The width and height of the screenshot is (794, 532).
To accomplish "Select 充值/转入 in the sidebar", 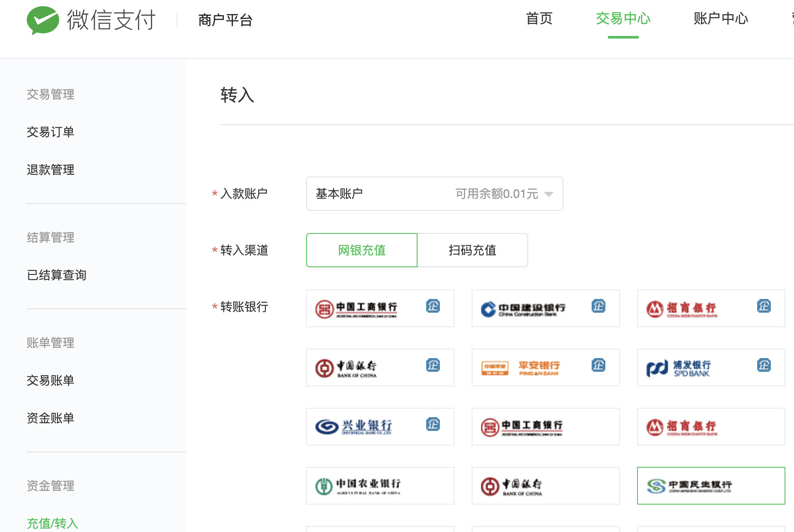I will [x=52, y=523].
